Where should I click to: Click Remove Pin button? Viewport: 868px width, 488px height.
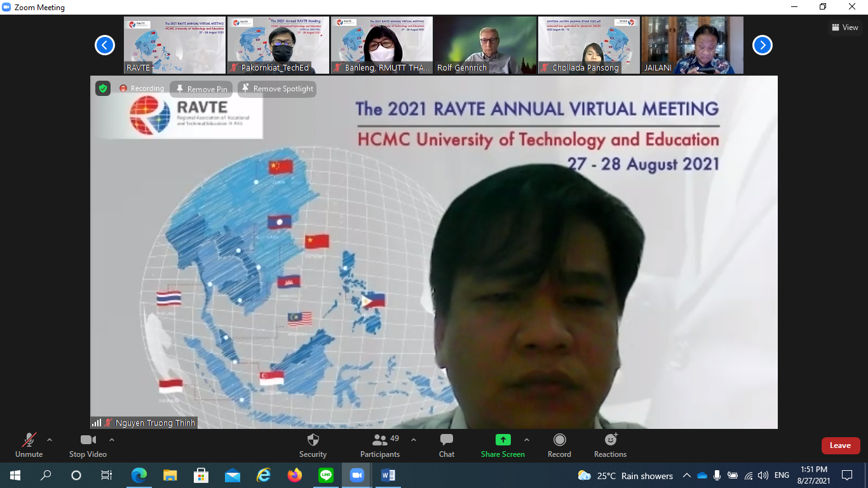[x=201, y=89]
